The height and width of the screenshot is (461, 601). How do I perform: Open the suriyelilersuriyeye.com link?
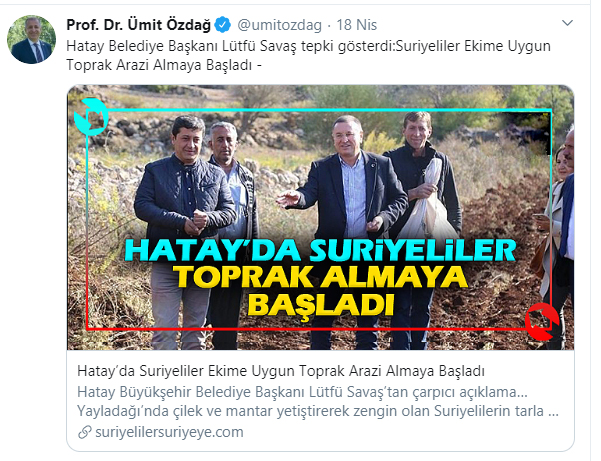[169, 432]
